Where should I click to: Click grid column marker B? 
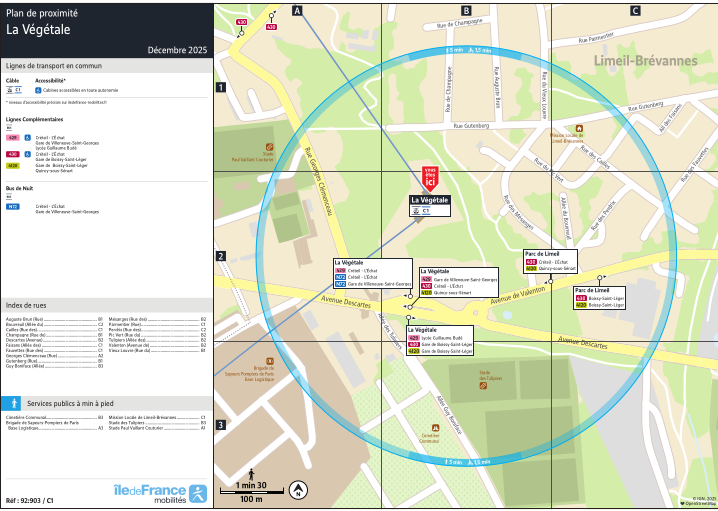tap(466, 11)
